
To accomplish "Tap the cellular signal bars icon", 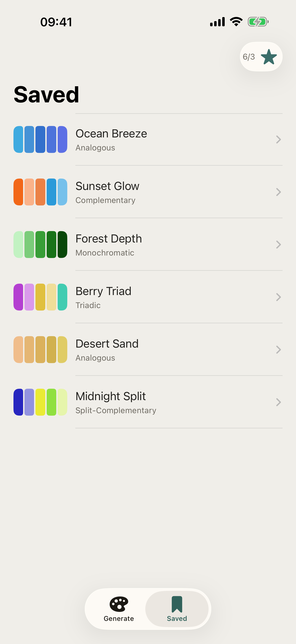I will (217, 22).
